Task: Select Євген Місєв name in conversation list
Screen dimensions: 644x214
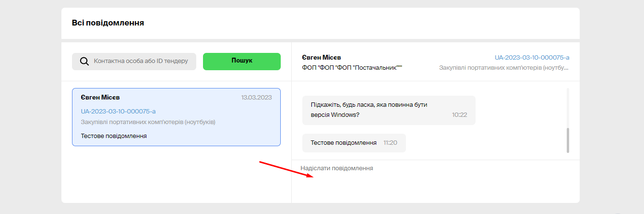Action: coord(100,98)
